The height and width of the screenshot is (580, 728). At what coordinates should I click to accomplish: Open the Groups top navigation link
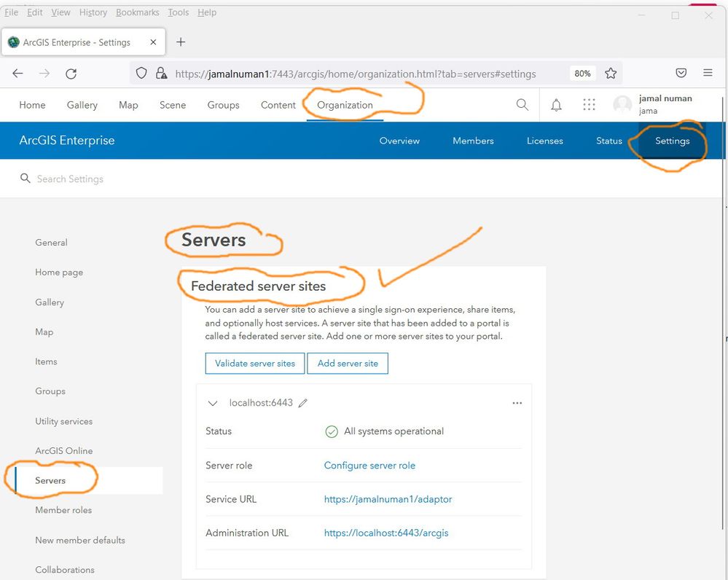(x=223, y=105)
